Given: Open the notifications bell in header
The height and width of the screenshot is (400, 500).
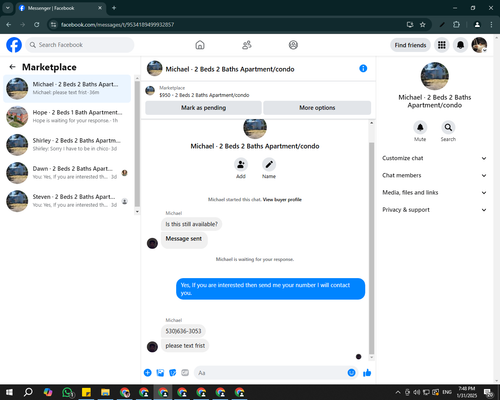Looking at the screenshot, I should point(460,45).
